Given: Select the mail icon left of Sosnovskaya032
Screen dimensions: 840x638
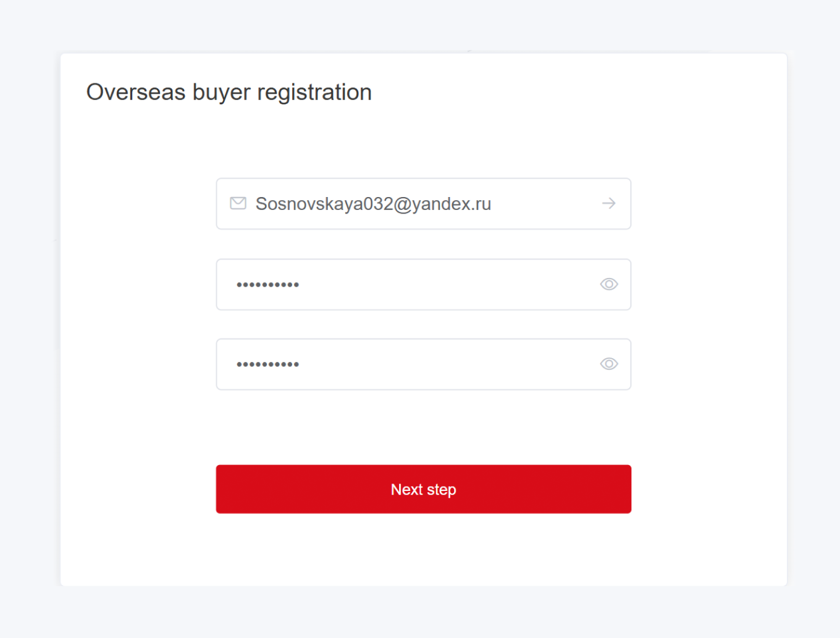Looking at the screenshot, I should click(238, 203).
